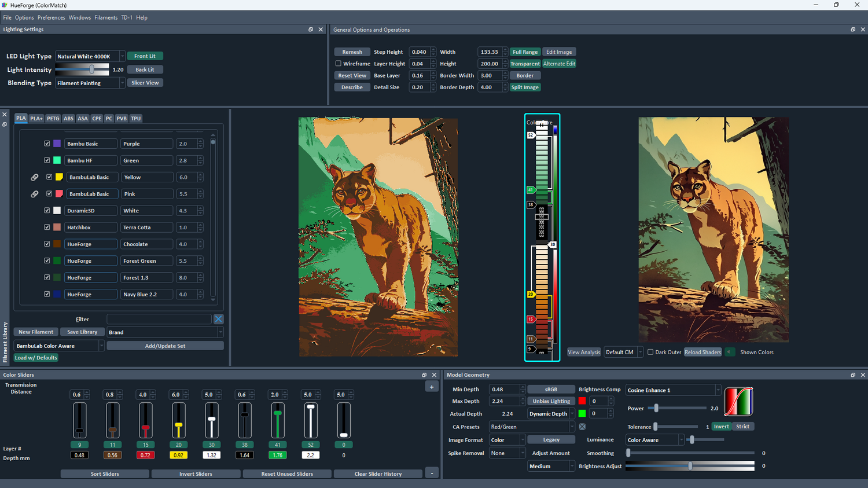868x488 pixels.
Task: Enable the Wireframe checkbox
Action: tap(339, 64)
